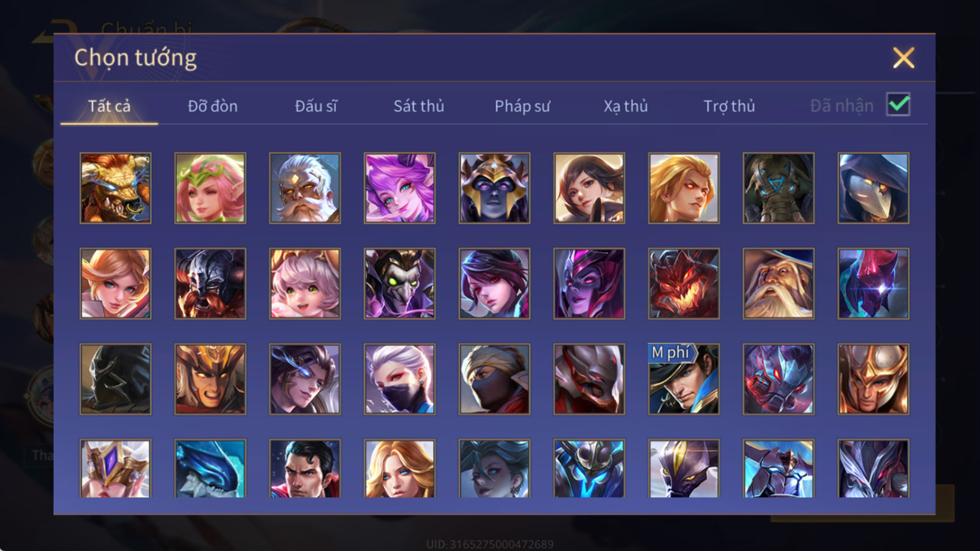This screenshot has height=551, width=980.
Task: Select the Superman hero portrait
Action: point(305,468)
